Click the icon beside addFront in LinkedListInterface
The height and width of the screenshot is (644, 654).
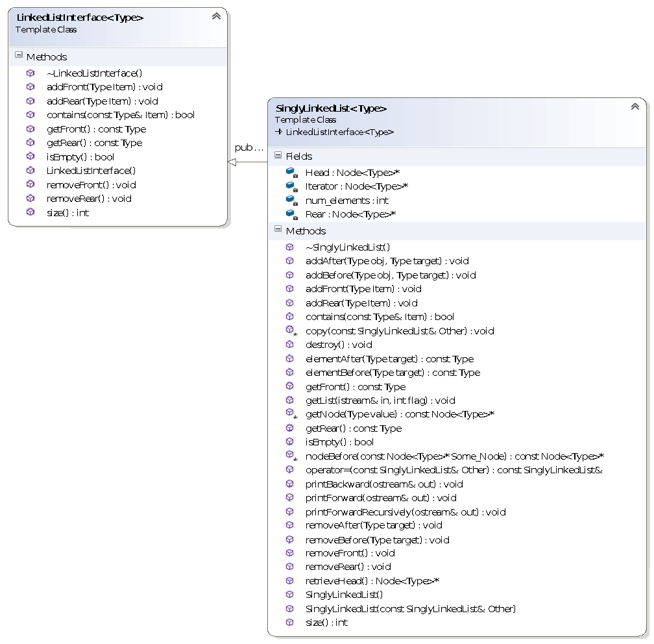point(30,87)
